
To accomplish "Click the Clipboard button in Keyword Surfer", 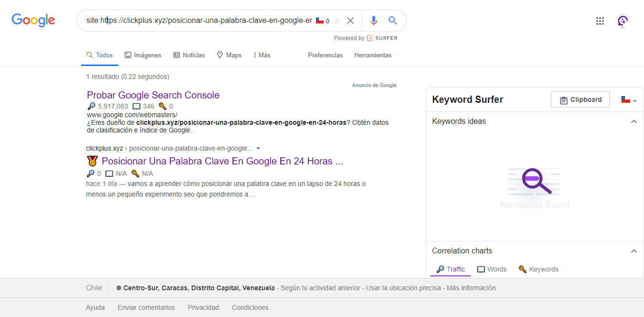I will (x=581, y=99).
